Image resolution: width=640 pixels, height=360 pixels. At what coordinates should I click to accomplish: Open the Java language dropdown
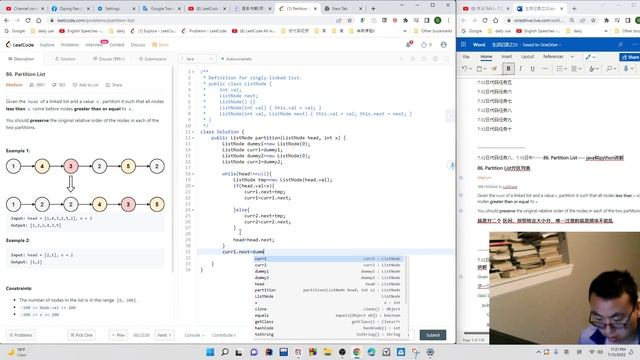[x=199, y=59]
